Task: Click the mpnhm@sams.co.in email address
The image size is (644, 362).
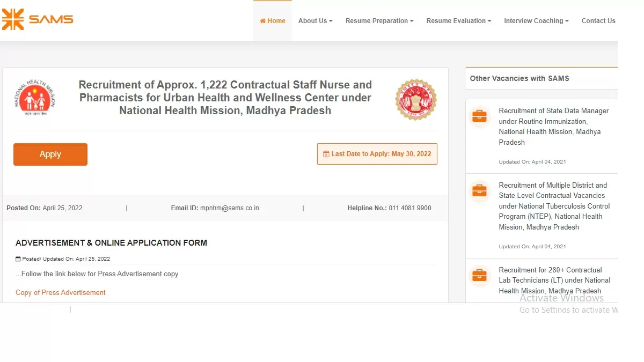Action: tap(230, 208)
